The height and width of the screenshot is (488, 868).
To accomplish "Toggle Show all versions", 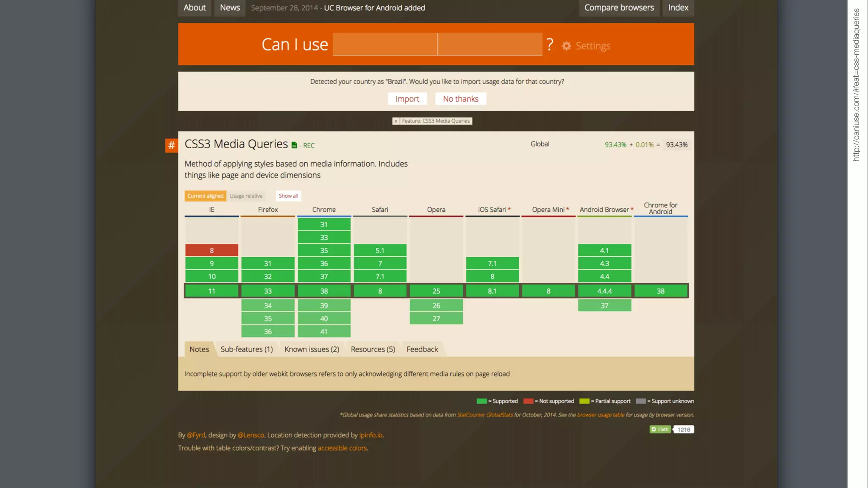I will pyautogui.click(x=288, y=196).
